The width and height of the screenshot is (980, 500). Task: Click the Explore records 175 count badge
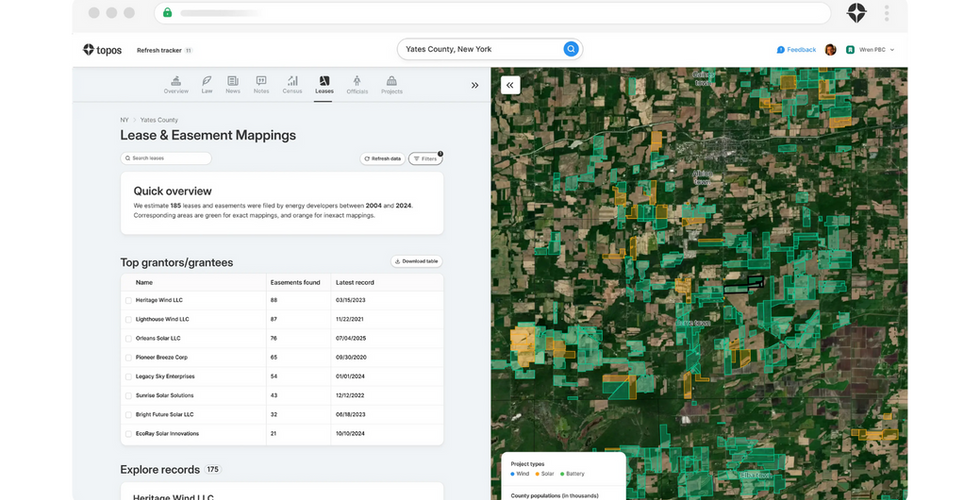[x=213, y=469]
